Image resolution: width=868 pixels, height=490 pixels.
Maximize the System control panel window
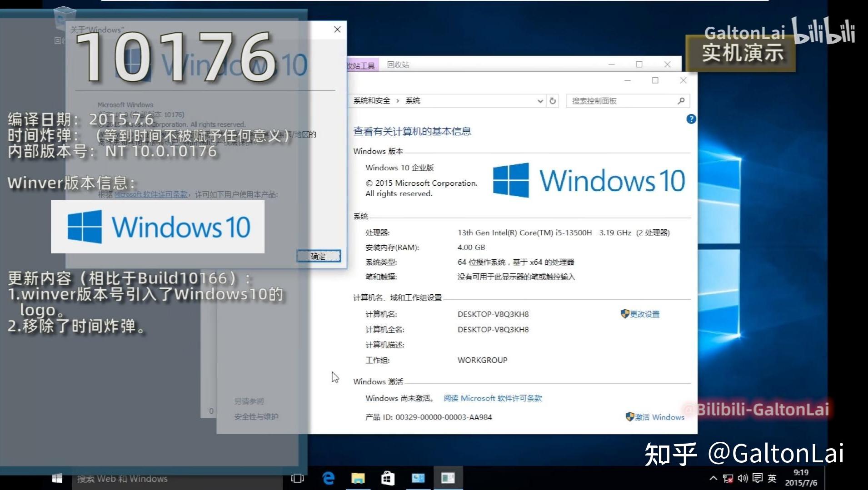(655, 81)
